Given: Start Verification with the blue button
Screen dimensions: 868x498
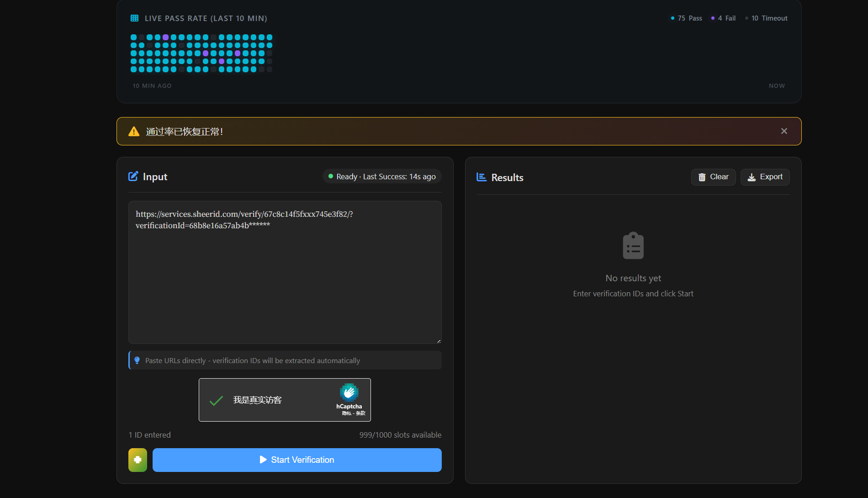Looking at the screenshot, I should coord(297,460).
